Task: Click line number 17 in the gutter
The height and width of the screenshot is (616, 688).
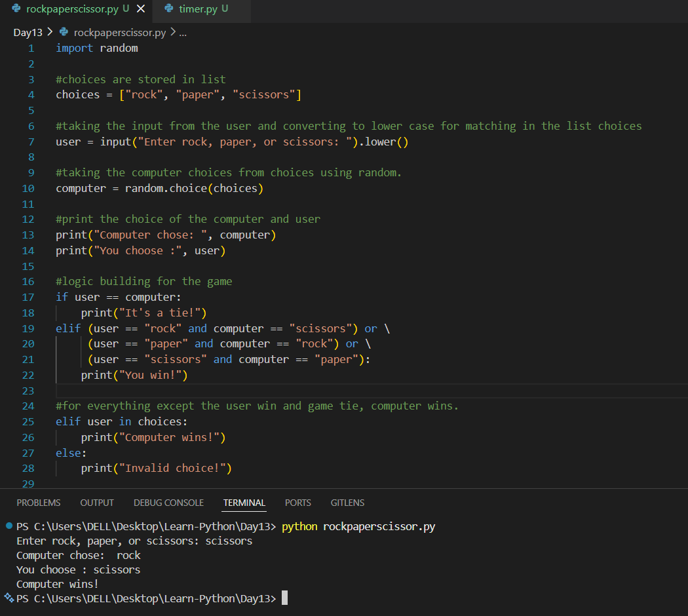Action: (x=28, y=298)
